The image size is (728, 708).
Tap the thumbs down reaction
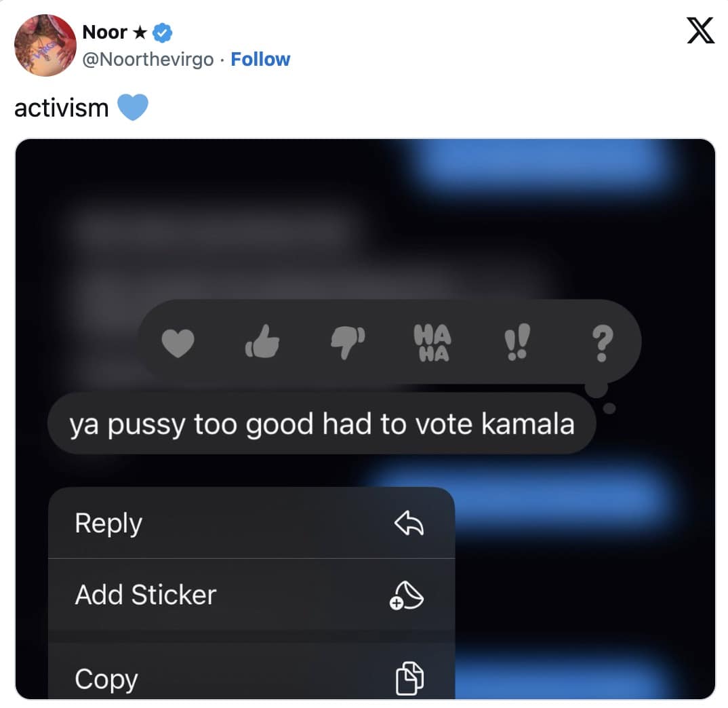[x=348, y=342]
